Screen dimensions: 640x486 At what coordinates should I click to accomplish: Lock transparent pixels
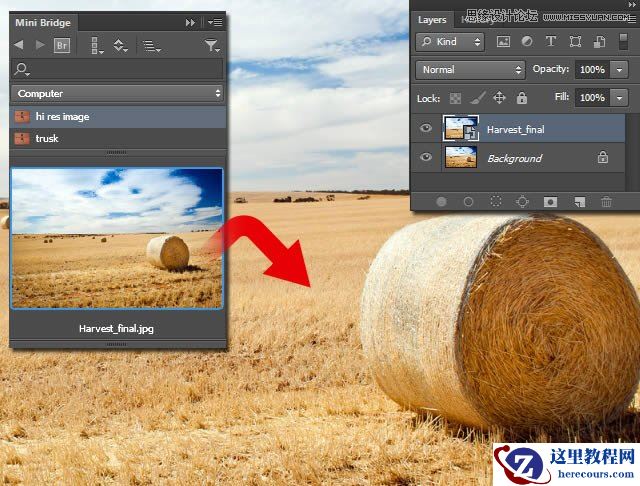455,98
